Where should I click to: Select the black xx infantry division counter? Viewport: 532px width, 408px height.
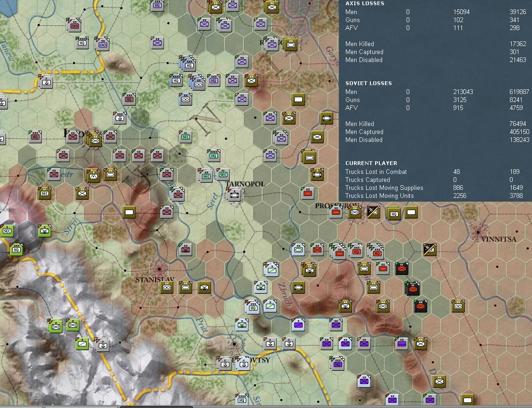pyautogui.click(x=420, y=306)
